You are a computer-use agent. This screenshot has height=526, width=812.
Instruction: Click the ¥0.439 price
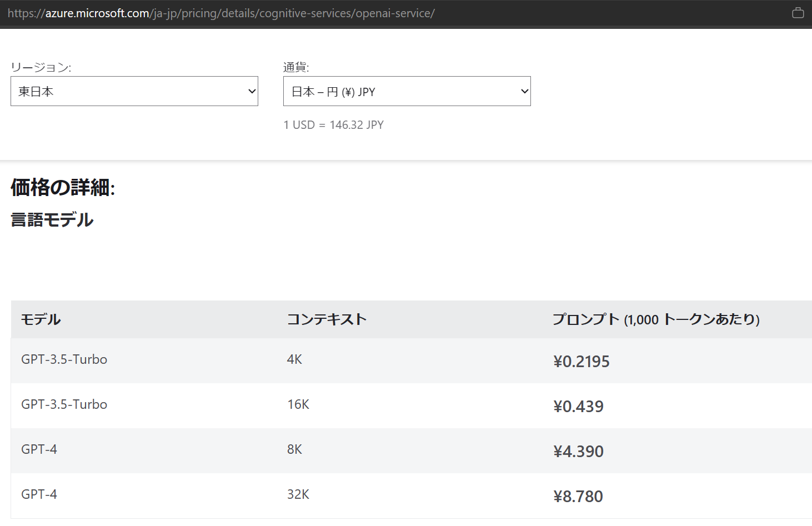[x=578, y=407]
